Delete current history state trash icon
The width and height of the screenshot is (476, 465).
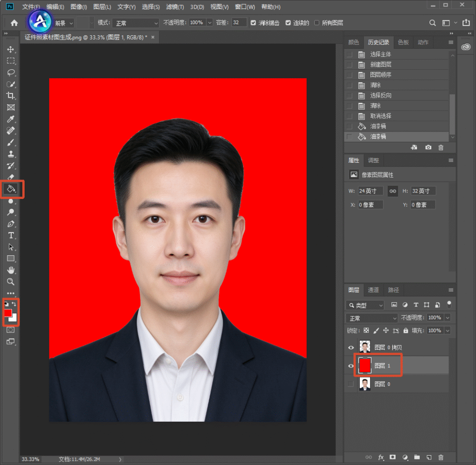441,147
